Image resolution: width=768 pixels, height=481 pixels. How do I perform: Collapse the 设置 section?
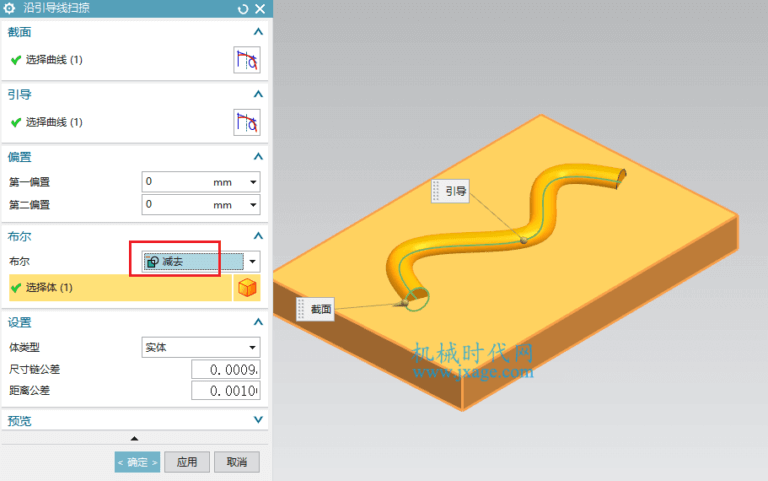(258, 322)
